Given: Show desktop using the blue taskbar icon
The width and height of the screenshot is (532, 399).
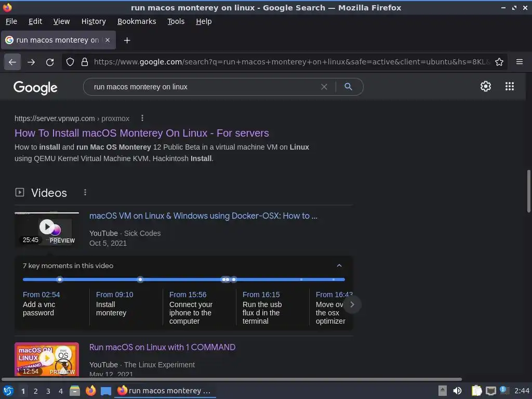Looking at the screenshot, I should (106, 391).
